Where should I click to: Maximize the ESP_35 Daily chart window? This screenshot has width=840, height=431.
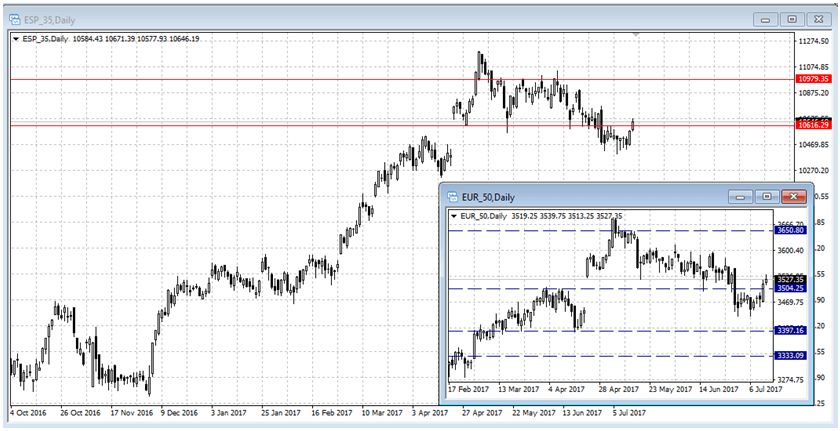[x=791, y=18]
